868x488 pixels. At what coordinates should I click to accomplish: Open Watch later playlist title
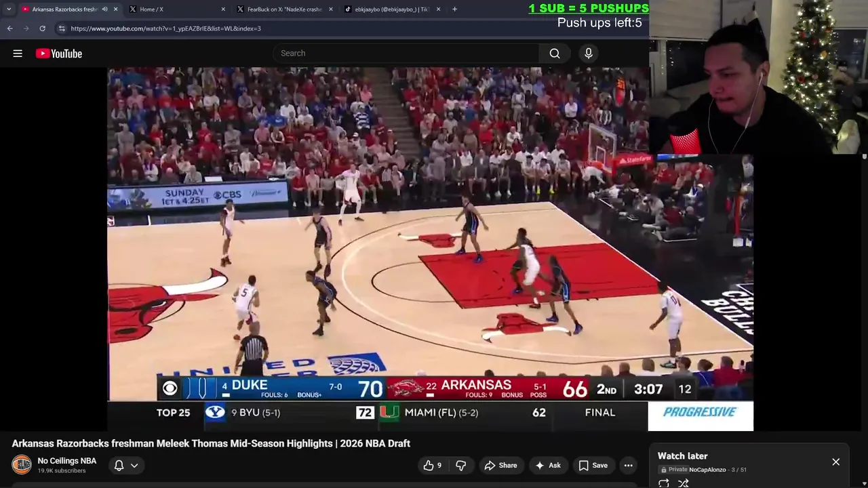pos(682,456)
